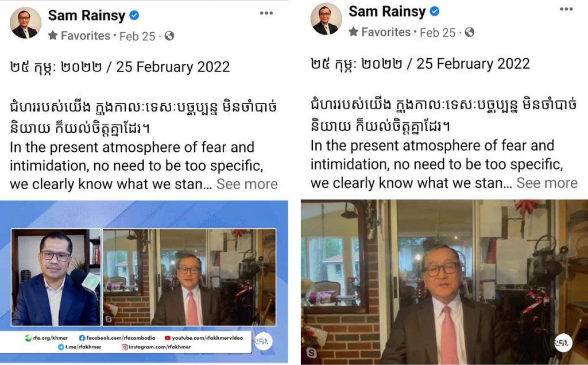Click the left post's Sam Rainsy profile picture

coord(25,23)
